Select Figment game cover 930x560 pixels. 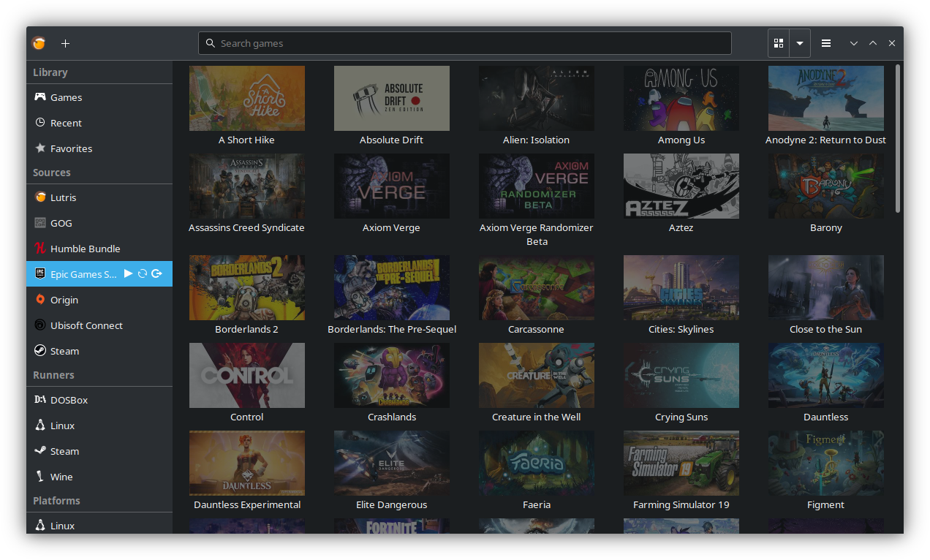(x=826, y=463)
